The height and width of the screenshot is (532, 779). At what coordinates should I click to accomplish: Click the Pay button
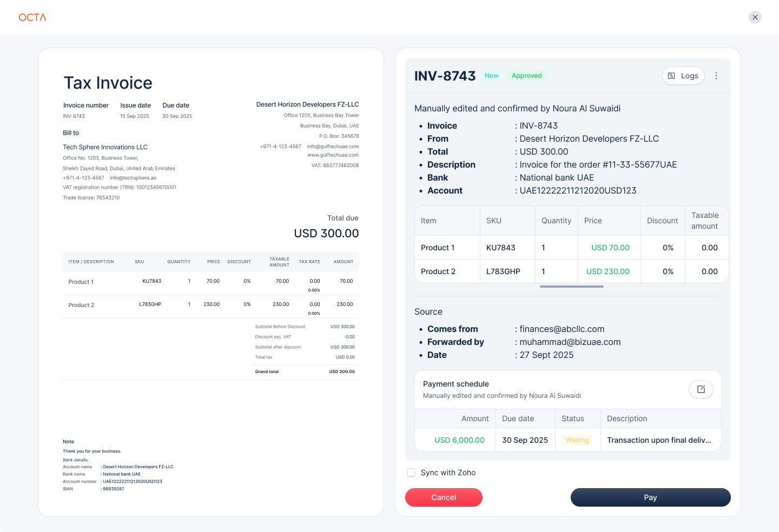click(x=650, y=497)
